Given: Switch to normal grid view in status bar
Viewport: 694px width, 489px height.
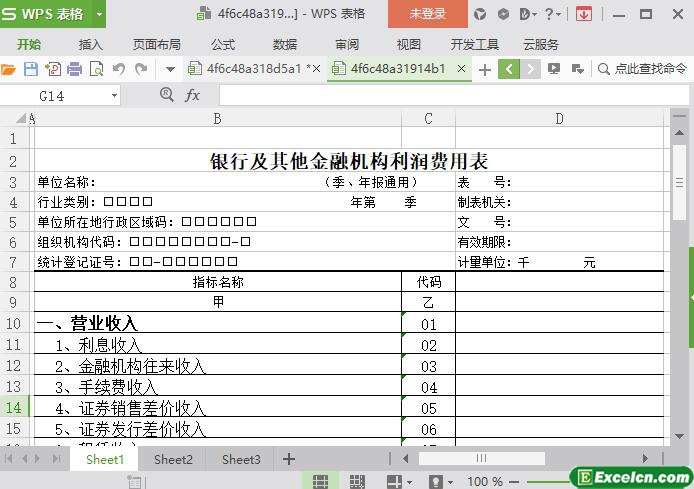Looking at the screenshot, I should tap(321, 481).
